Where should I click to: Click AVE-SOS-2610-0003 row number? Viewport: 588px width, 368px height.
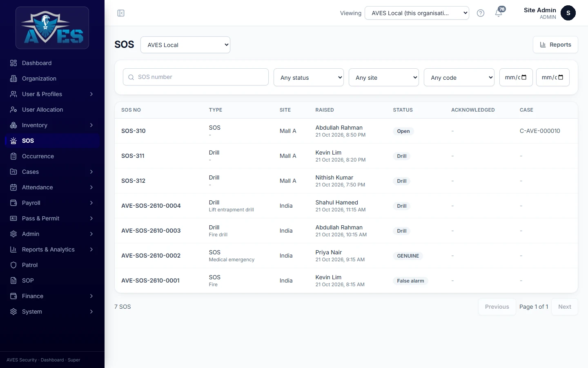tap(151, 231)
